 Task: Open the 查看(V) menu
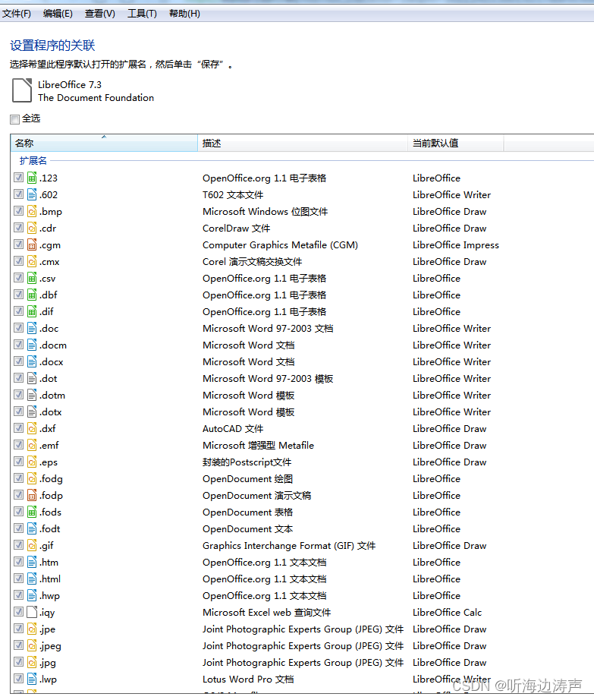[x=100, y=14]
